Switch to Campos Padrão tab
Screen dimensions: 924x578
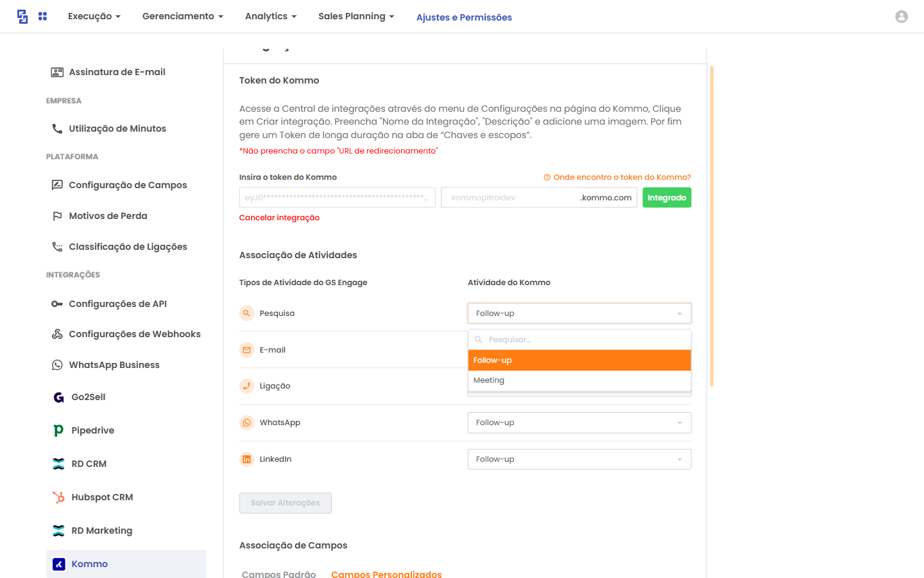coord(278,574)
